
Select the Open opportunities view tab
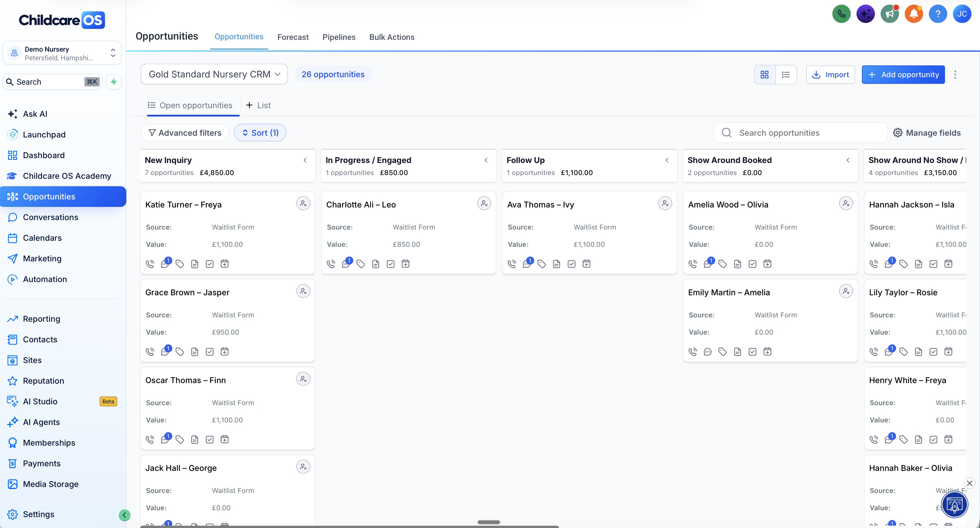193,105
